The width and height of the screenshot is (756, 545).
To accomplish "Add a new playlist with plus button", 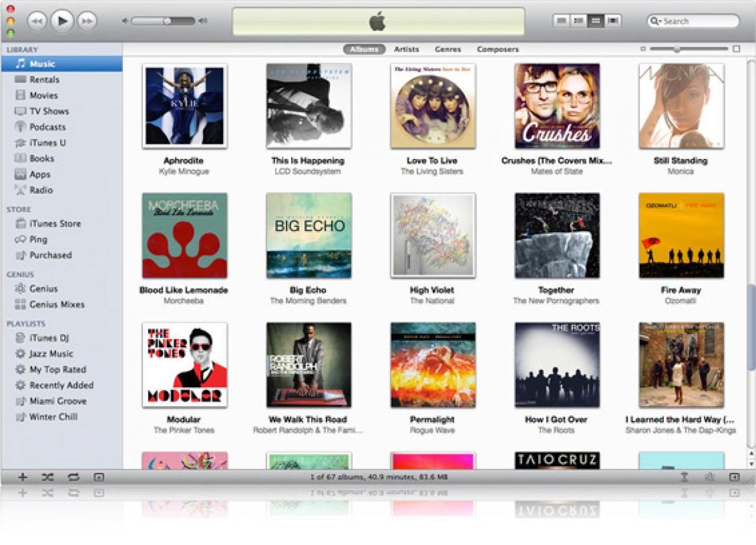I will (22, 477).
